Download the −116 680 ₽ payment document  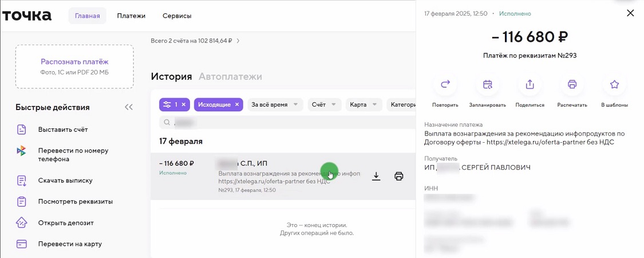pos(376,177)
